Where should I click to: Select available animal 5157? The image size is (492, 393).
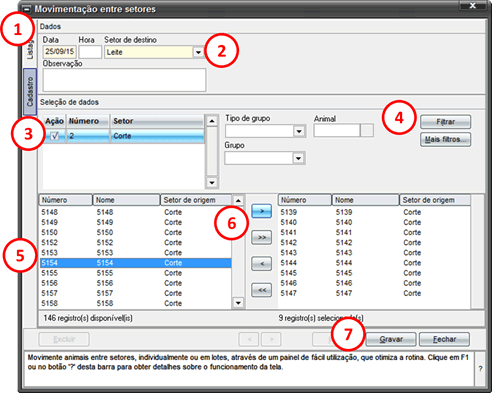136,293
